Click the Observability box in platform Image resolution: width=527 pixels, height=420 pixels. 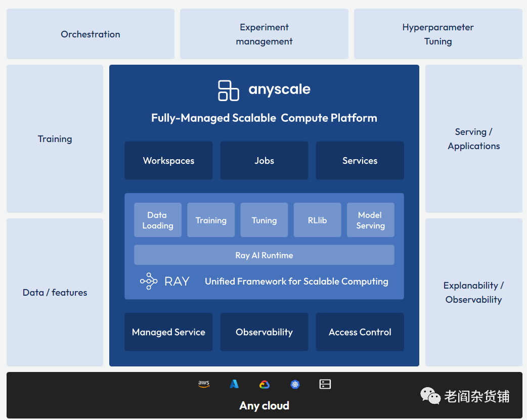pos(264,332)
